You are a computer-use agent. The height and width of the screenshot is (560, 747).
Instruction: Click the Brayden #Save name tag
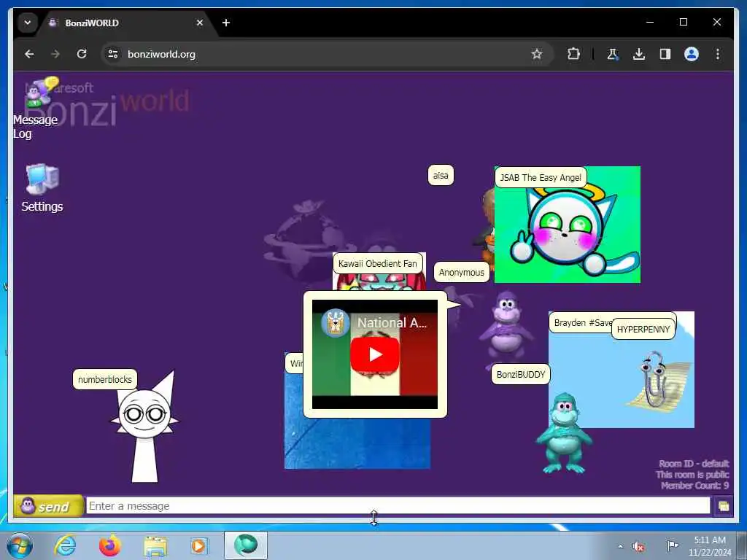pyautogui.click(x=581, y=322)
